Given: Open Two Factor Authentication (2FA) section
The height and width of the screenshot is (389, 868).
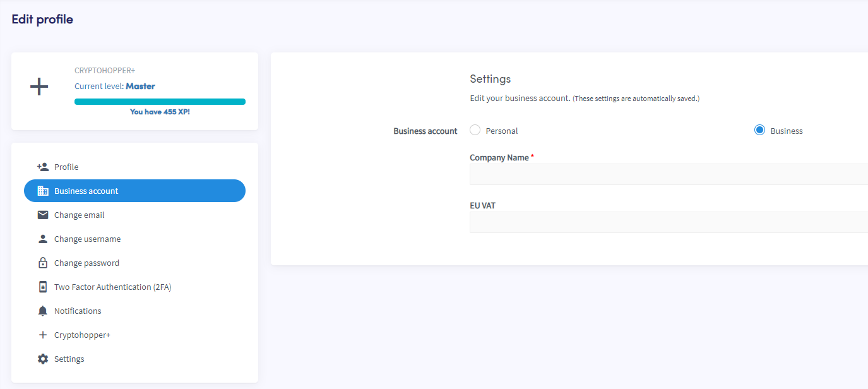Looking at the screenshot, I should 134,287.
